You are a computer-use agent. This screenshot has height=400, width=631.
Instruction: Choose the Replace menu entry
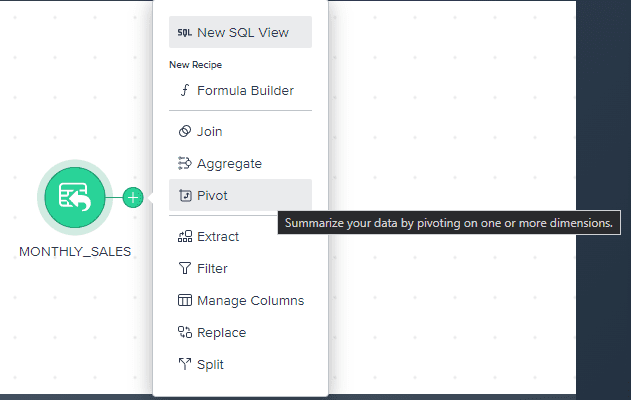(x=240, y=332)
